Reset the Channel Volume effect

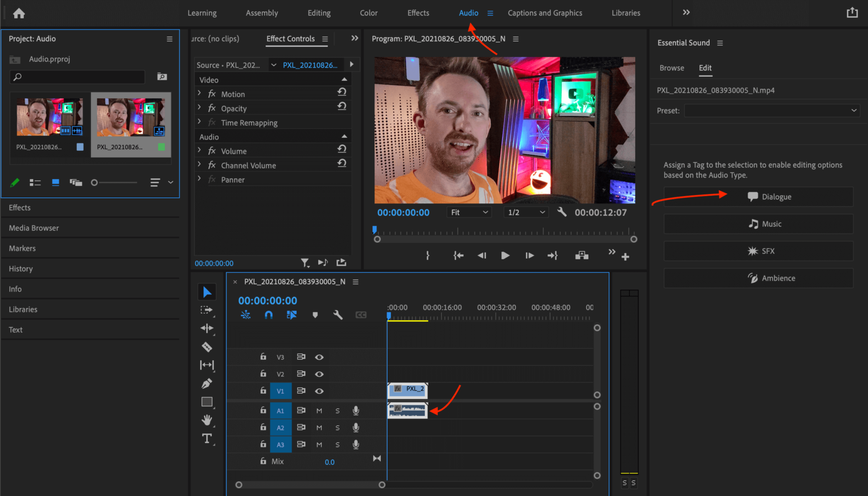[342, 163]
